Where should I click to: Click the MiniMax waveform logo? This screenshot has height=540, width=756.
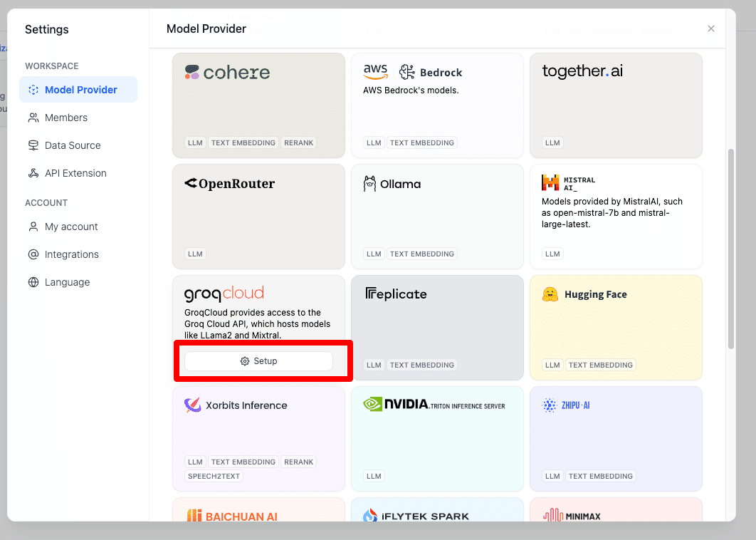point(553,515)
